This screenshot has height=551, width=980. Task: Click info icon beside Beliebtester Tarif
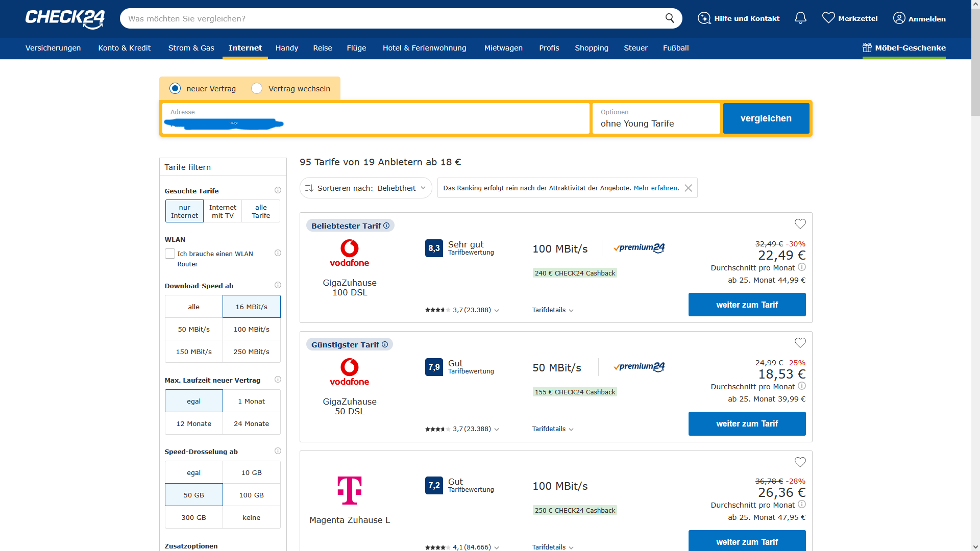[x=386, y=226]
